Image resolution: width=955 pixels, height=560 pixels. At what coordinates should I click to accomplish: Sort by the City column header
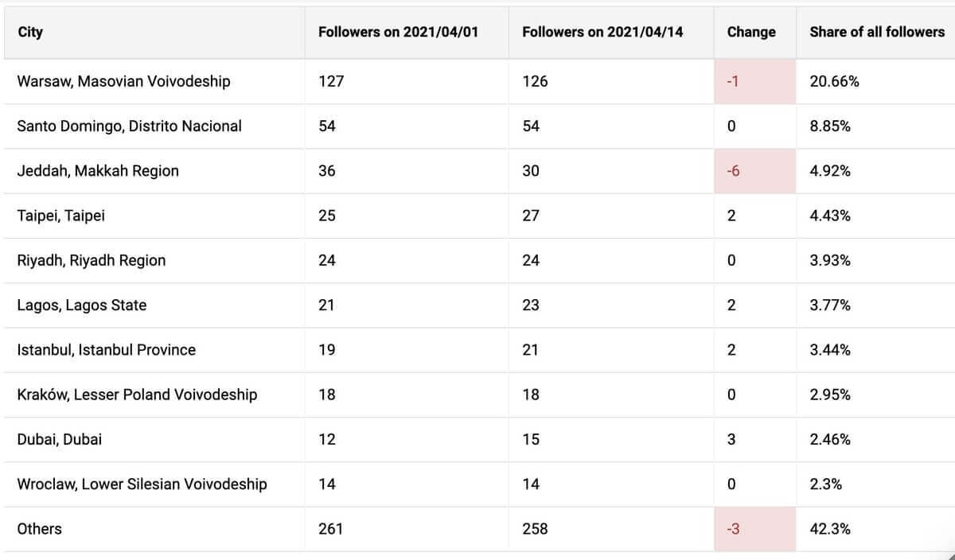click(x=30, y=32)
